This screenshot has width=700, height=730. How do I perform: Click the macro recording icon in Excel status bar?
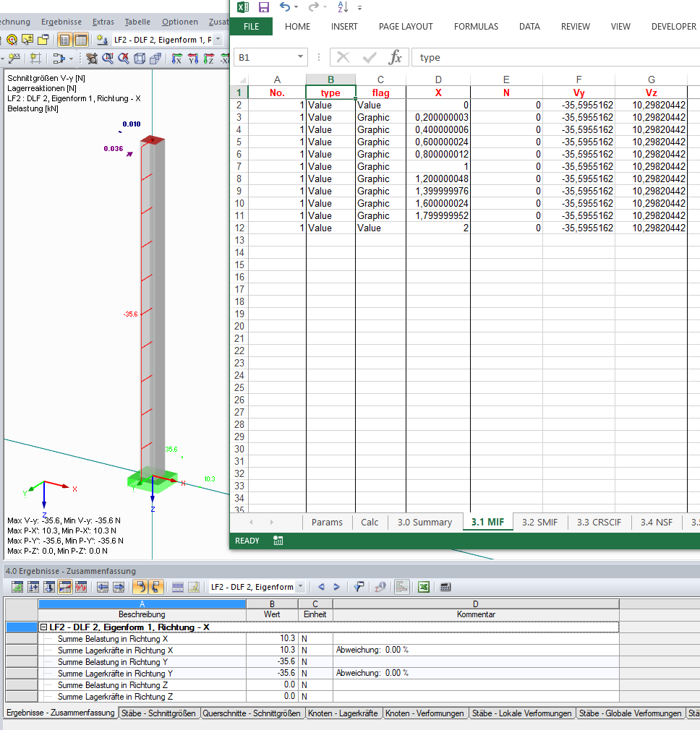[x=278, y=541]
